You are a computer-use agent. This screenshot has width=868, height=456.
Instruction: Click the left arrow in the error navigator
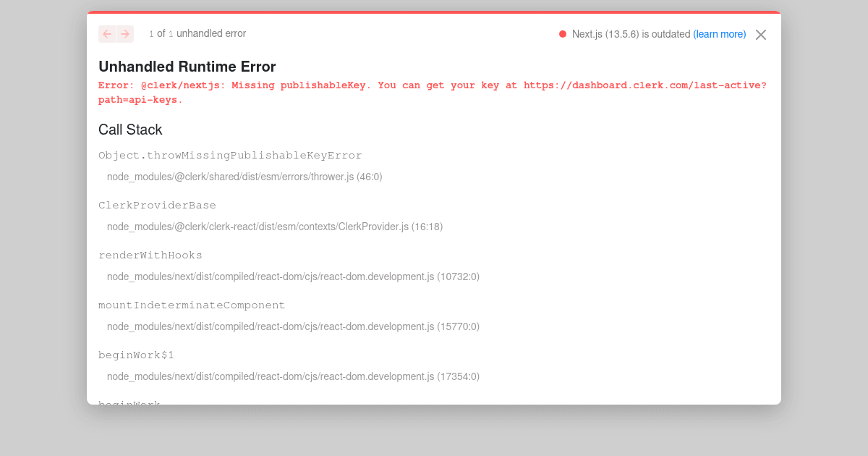coord(106,34)
